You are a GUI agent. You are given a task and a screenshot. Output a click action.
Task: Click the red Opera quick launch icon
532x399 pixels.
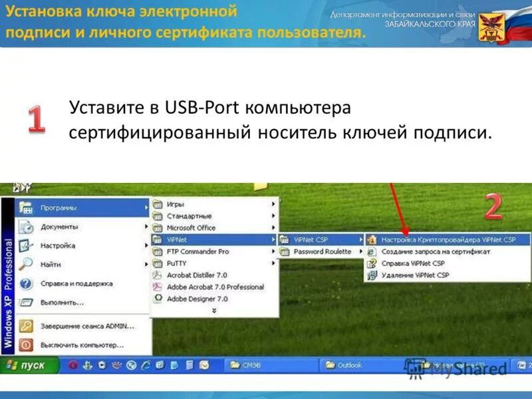73,365
